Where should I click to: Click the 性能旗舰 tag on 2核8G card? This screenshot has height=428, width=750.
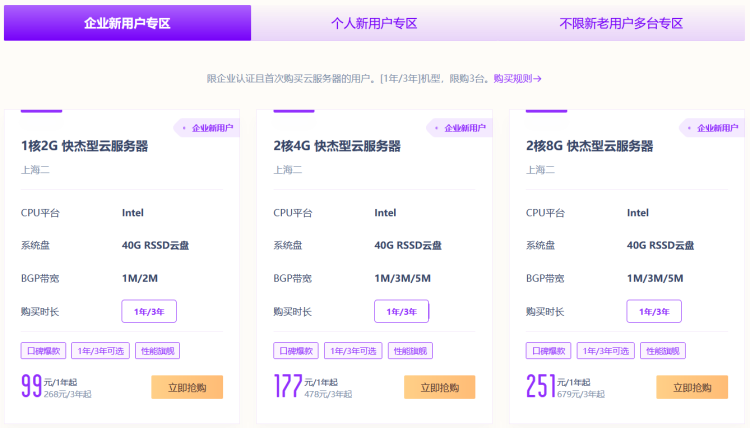tap(663, 351)
